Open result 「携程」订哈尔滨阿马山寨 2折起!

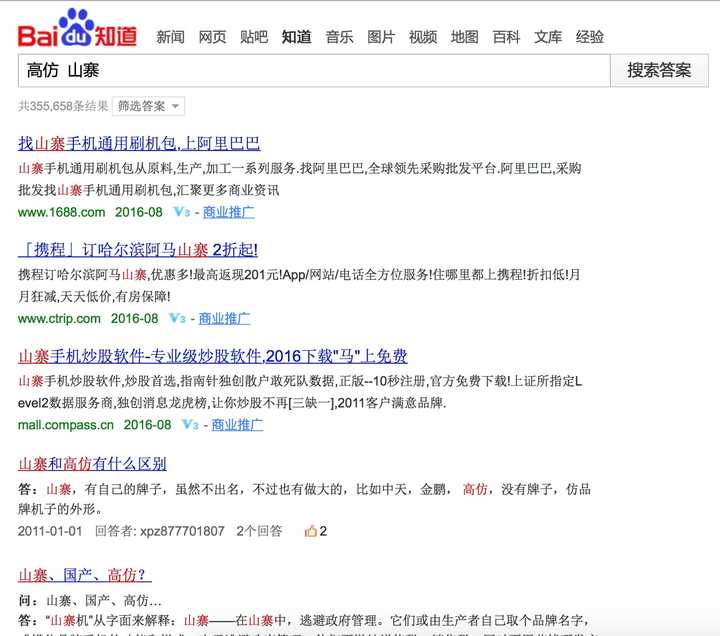[138, 250]
